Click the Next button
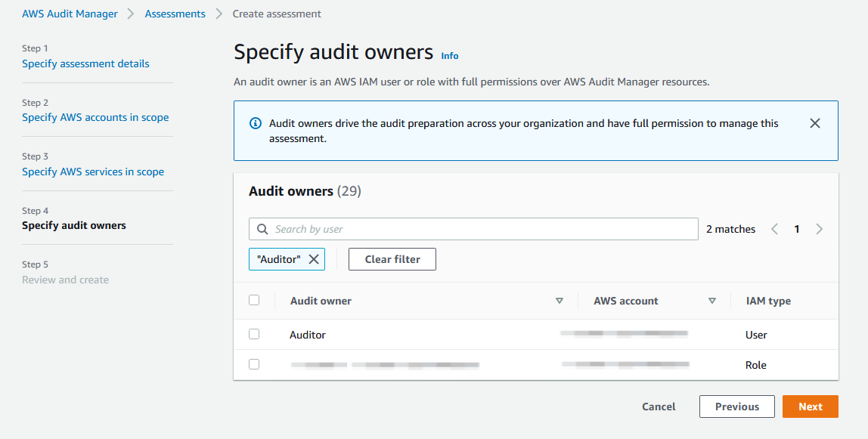Screen dimensions: 868x439 click(x=811, y=407)
